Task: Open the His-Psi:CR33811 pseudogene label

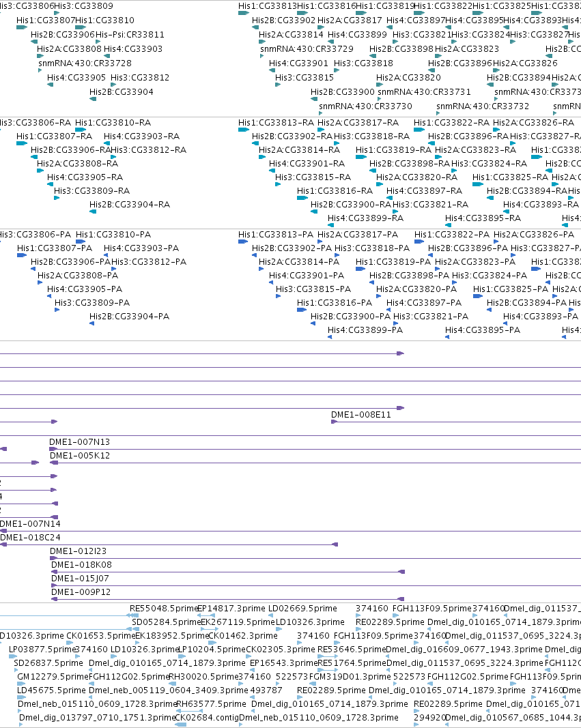Action: tap(130, 35)
